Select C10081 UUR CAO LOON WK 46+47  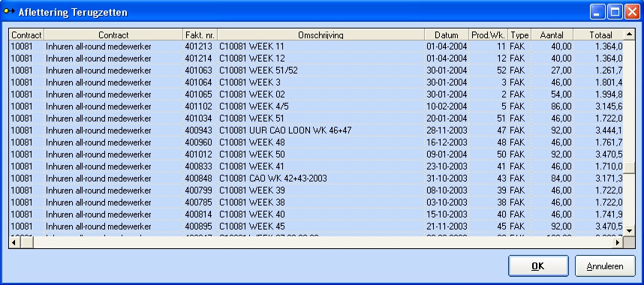[x=285, y=130]
